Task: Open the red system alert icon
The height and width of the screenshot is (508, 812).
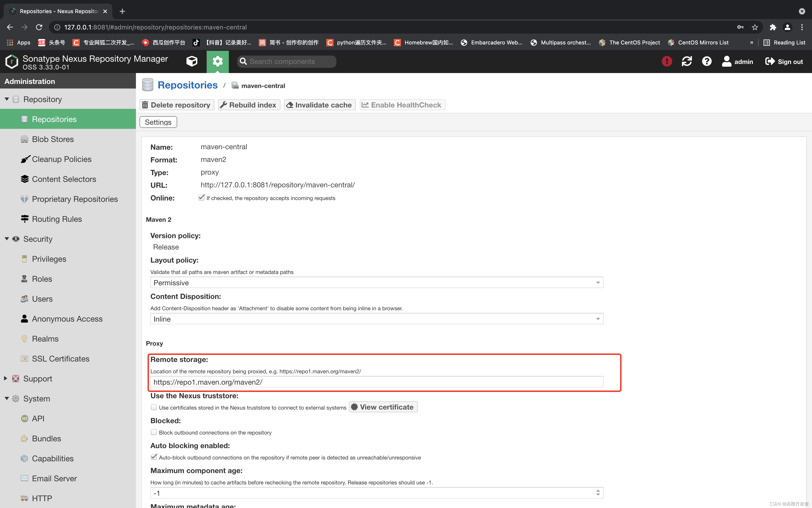Action: point(667,61)
